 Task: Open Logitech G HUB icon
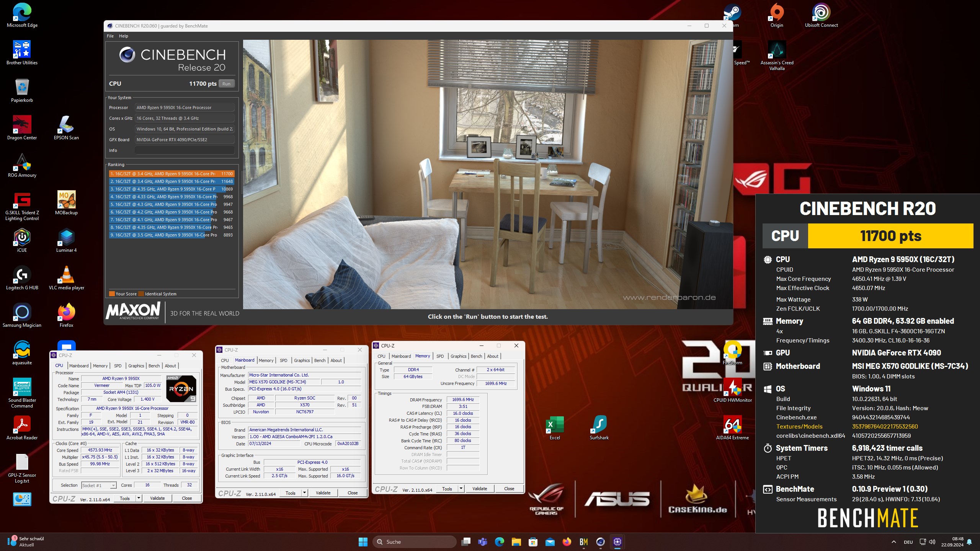[22, 278]
